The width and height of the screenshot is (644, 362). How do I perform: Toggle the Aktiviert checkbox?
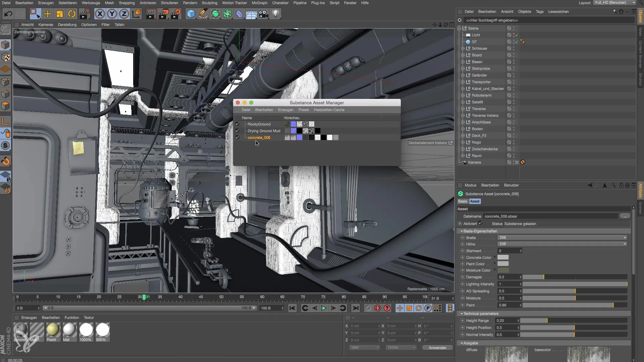point(480,223)
